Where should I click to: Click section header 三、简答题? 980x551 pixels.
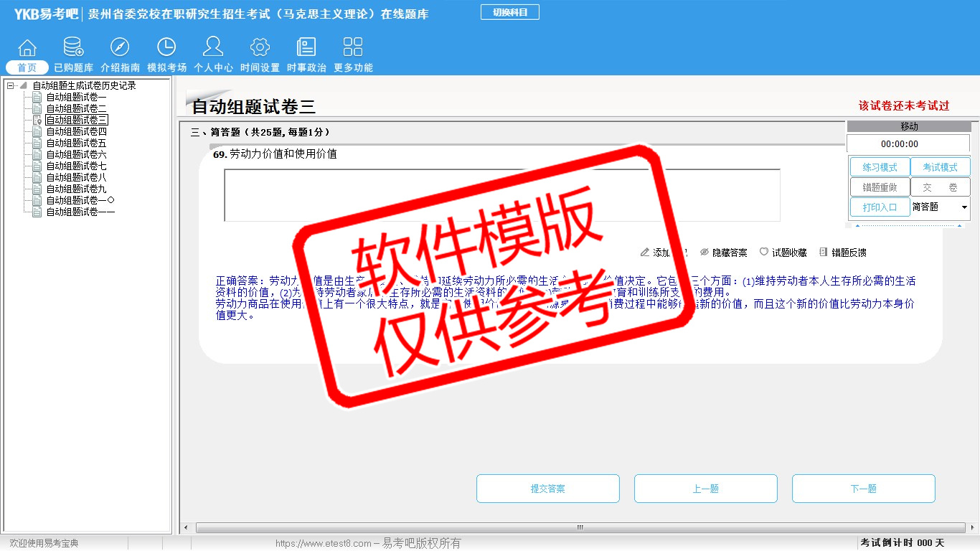(260, 133)
